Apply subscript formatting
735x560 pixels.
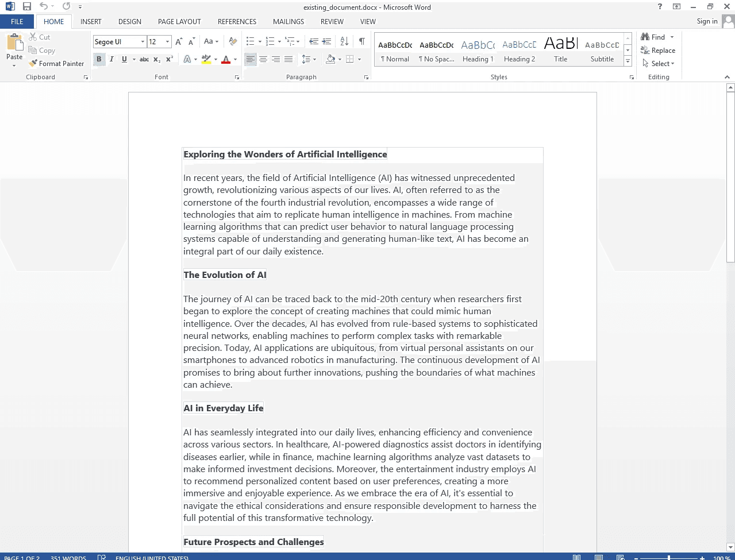tap(157, 59)
